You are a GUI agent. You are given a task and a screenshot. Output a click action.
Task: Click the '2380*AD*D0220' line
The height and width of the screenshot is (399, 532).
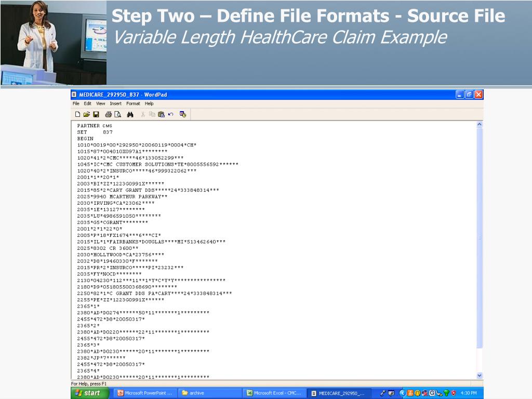[x=143, y=332]
